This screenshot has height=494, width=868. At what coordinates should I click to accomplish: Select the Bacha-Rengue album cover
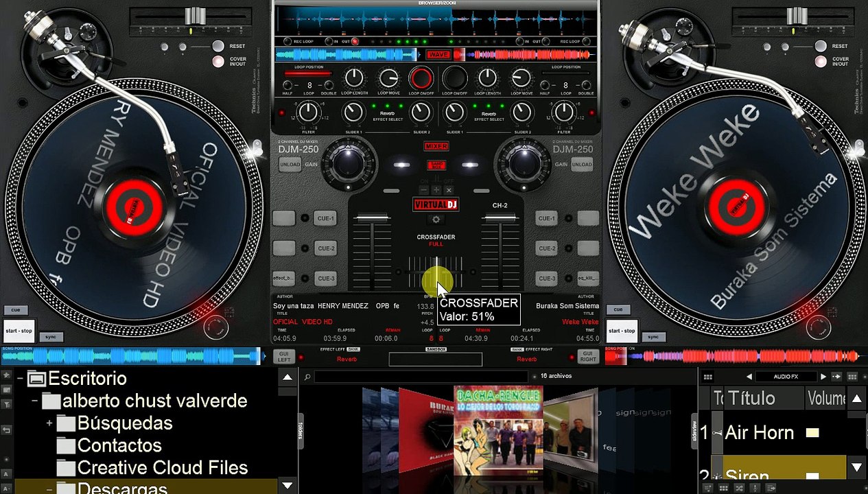pos(498,430)
